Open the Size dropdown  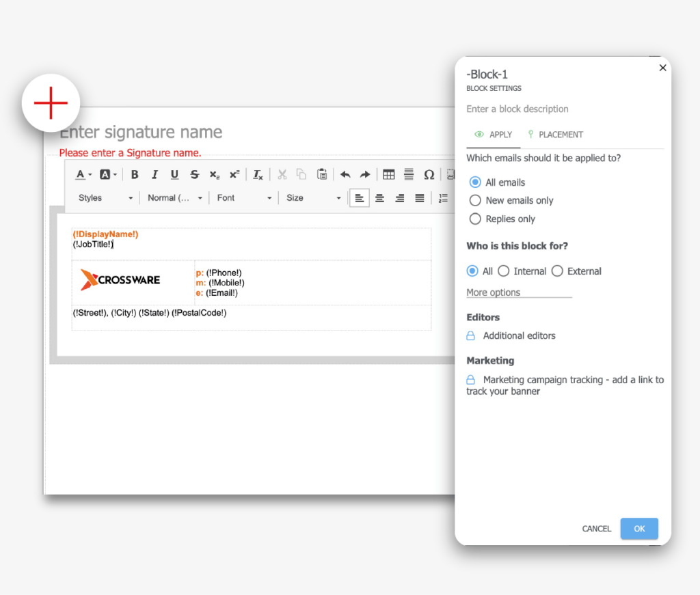click(x=313, y=198)
